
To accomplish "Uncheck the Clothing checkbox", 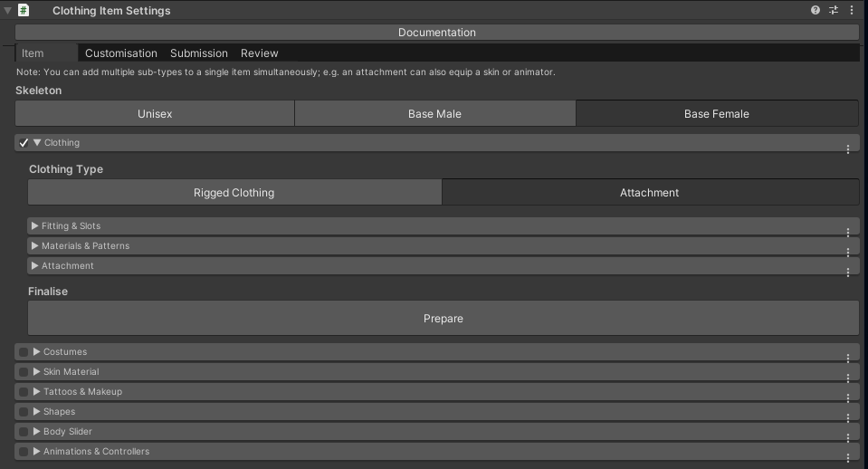I will point(24,143).
